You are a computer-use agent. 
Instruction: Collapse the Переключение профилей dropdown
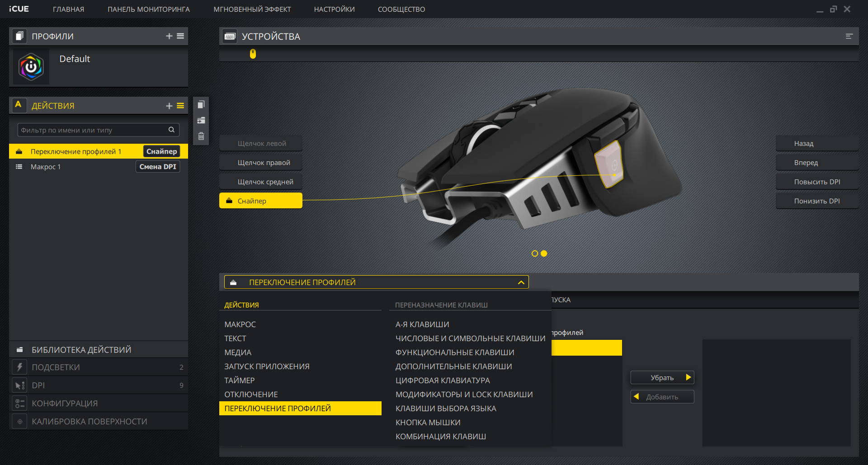[x=521, y=282]
